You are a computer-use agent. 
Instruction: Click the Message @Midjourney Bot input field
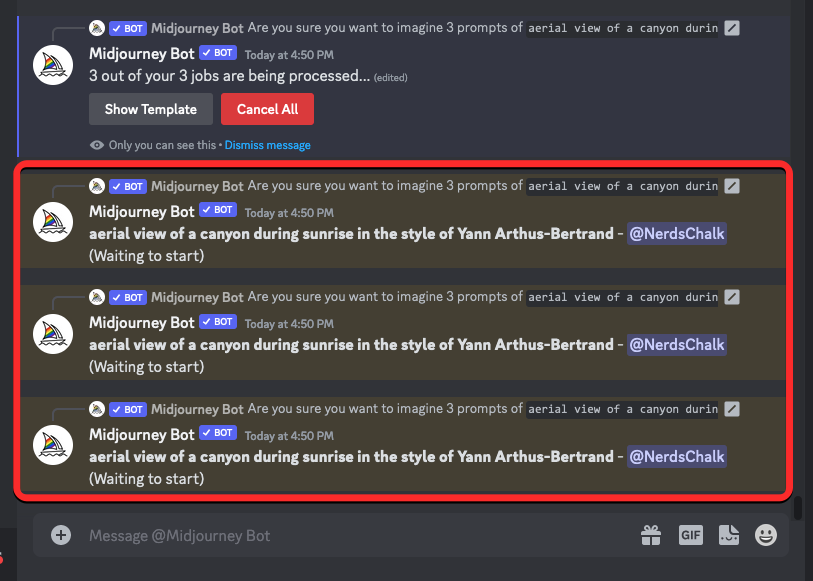click(x=358, y=535)
